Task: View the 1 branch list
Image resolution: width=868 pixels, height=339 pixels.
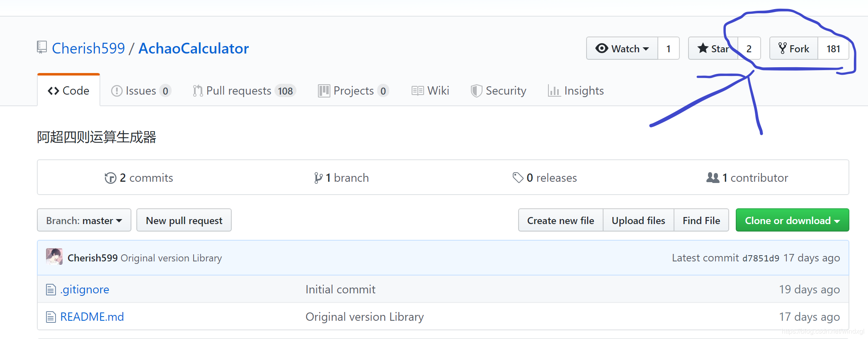Action: (x=342, y=178)
